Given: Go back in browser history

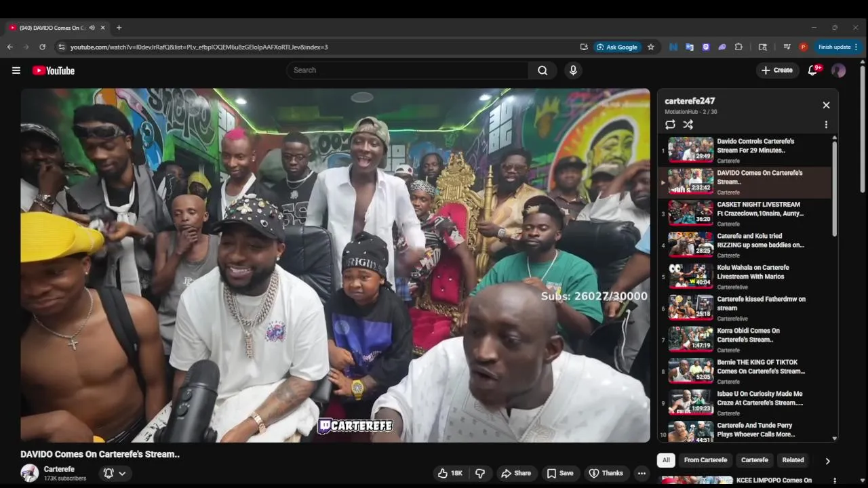Looking at the screenshot, I should [9, 47].
